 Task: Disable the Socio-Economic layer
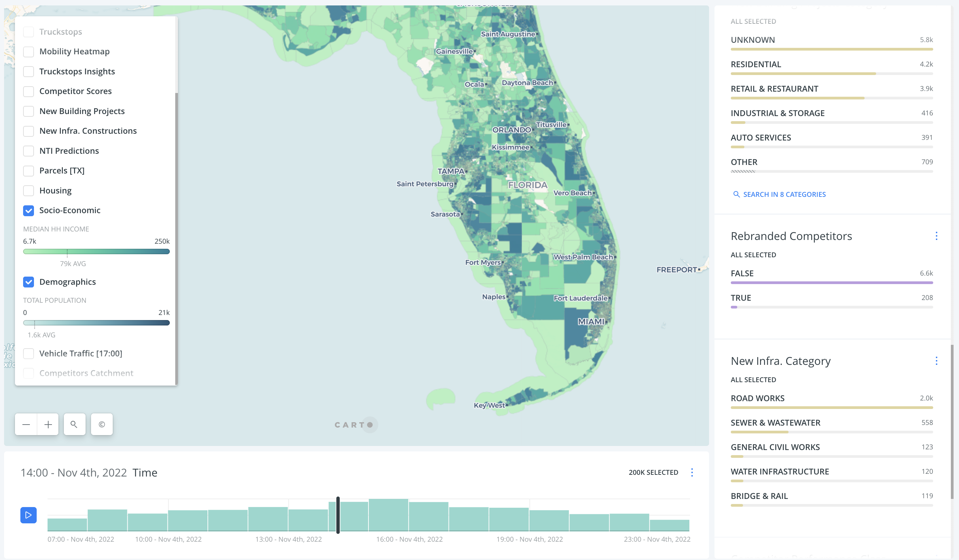point(29,210)
